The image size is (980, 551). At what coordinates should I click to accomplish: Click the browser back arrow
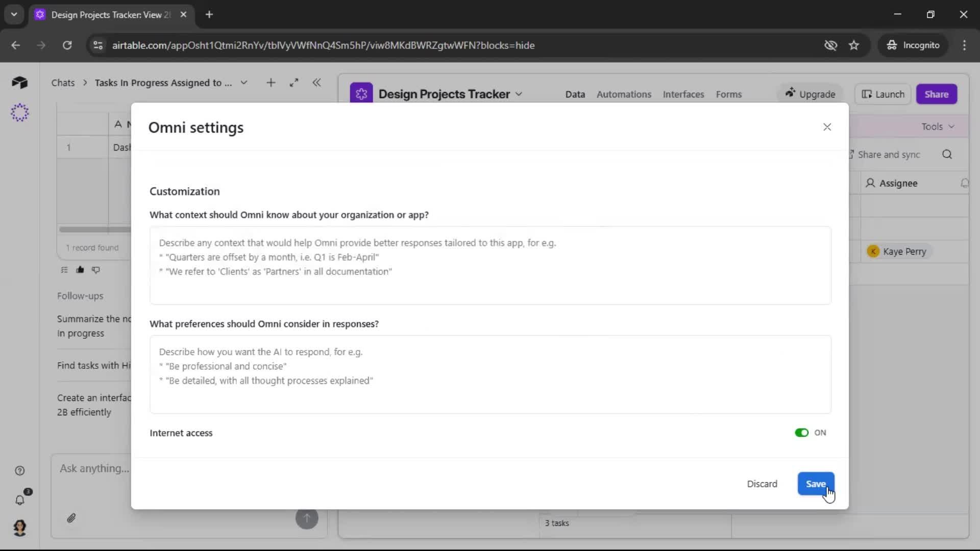[15, 45]
